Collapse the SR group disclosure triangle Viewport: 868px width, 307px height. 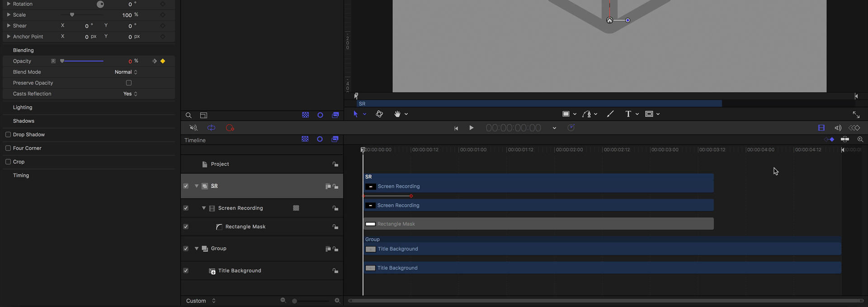[x=197, y=186]
